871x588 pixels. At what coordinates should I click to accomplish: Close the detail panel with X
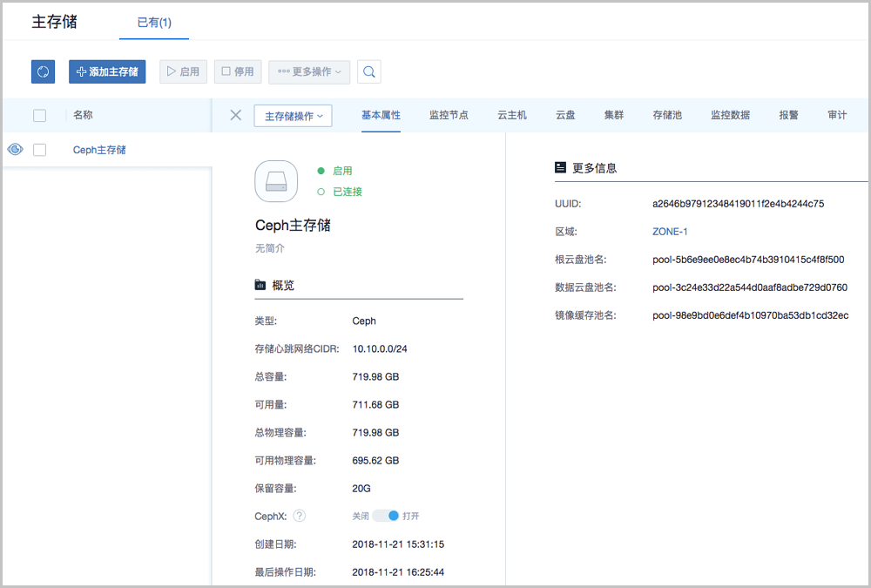click(x=235, y=115)
